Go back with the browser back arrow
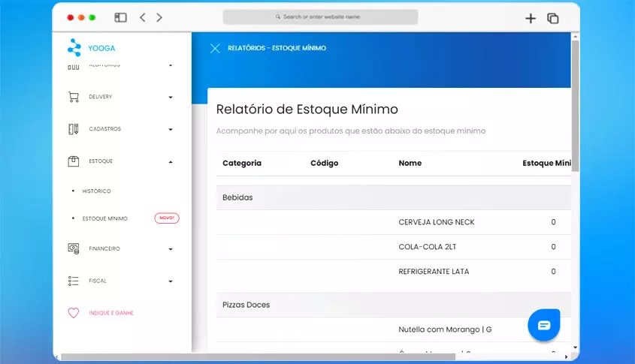 tap(143, 17)
